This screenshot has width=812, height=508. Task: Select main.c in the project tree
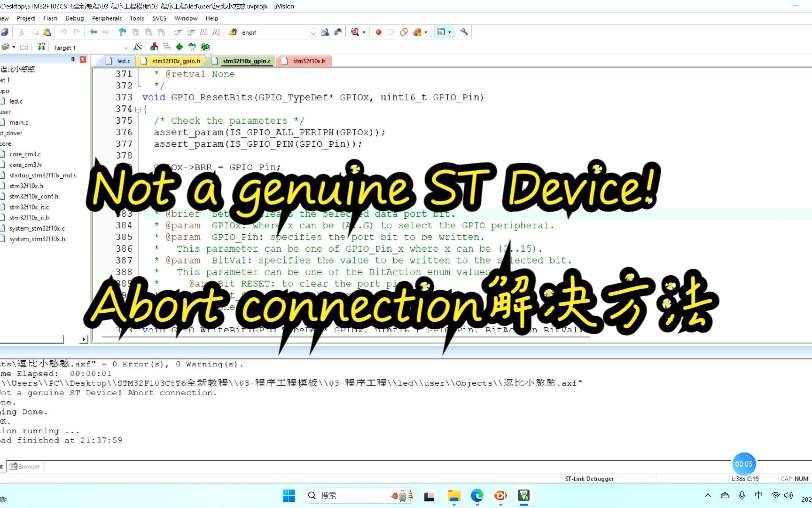[19, 123]
